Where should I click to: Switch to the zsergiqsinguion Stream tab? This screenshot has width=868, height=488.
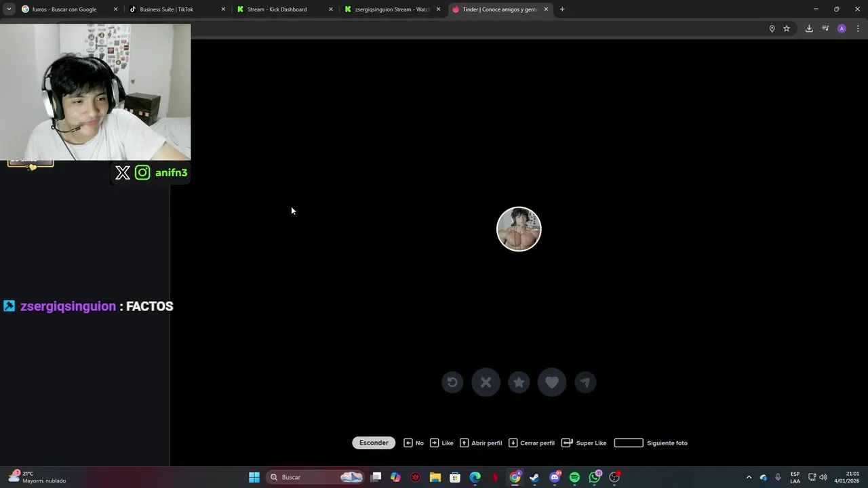tap(392, 9)
